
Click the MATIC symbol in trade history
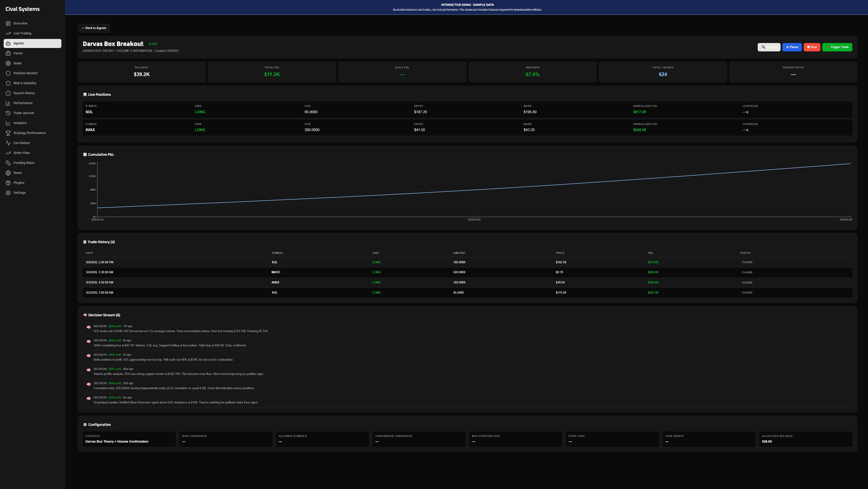pos(276,272)
